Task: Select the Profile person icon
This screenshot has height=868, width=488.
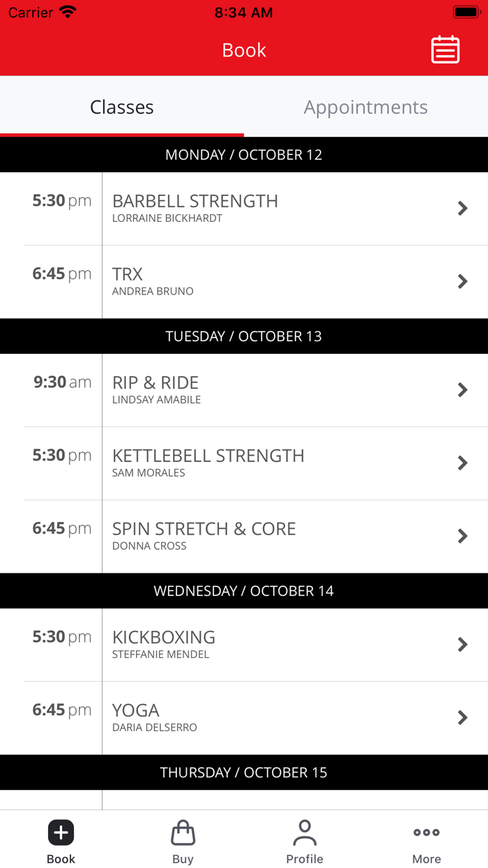Action: click(x=305, y=832)
